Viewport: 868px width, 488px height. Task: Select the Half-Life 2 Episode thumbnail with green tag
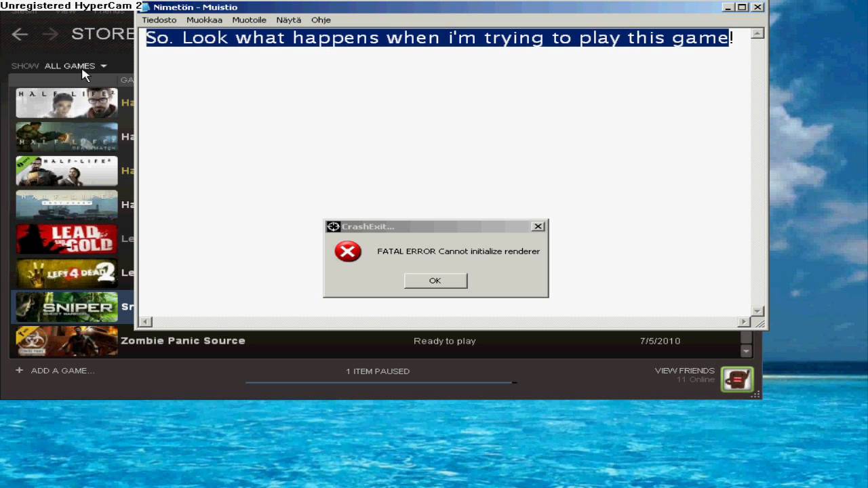point(66,171)
